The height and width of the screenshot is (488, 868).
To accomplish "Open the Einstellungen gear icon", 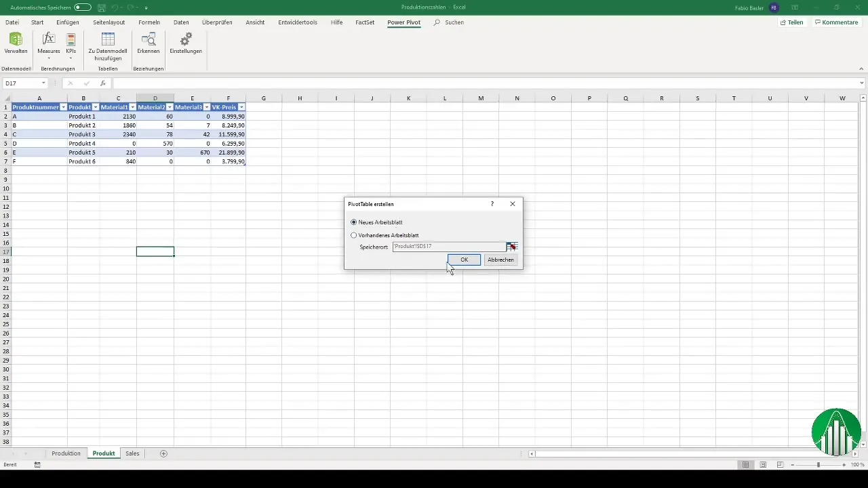I will click(x=186, y=39).
